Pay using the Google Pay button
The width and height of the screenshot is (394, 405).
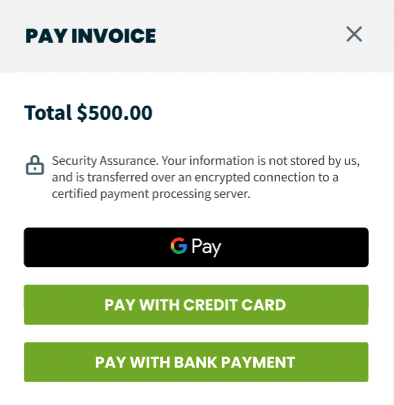196,247
